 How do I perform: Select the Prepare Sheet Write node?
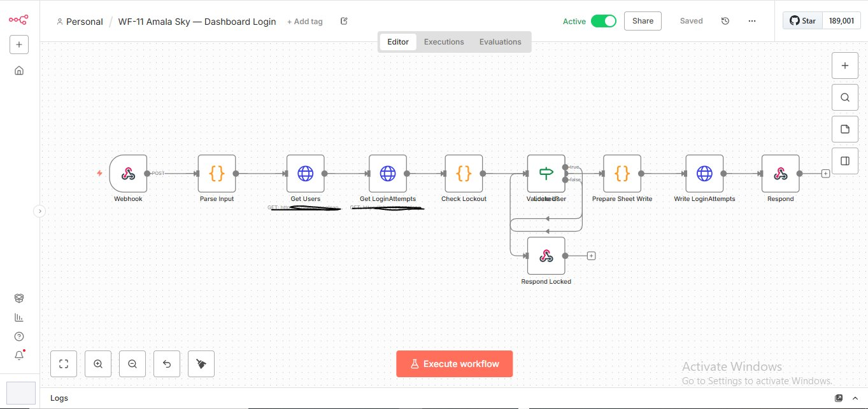pyautogui.click(x=622, y=173)
